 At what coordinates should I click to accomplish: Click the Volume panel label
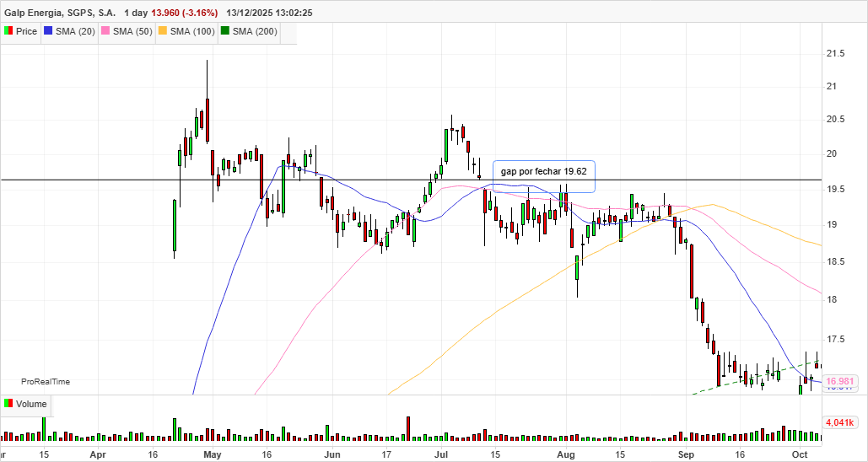(x=31, y=404)
